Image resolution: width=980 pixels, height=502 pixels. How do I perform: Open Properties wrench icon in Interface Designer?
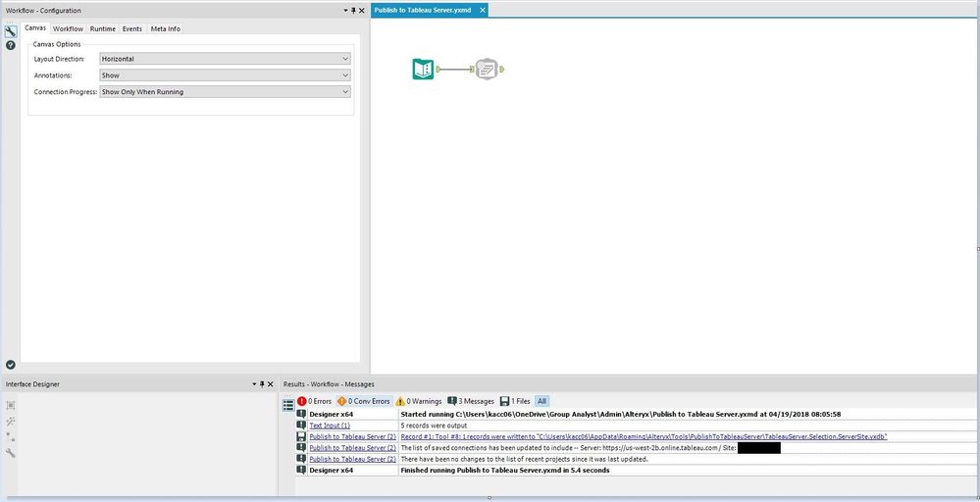click(x=11, y=453)
